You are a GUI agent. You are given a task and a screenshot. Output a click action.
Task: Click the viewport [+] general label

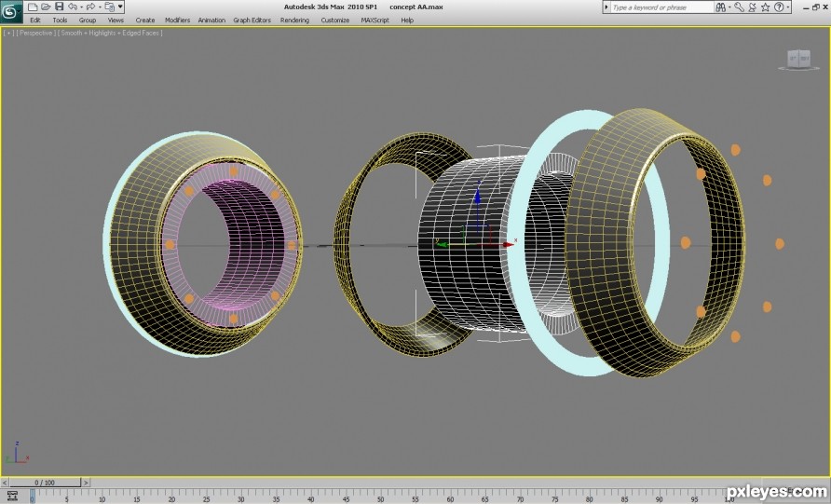point(9,33)
